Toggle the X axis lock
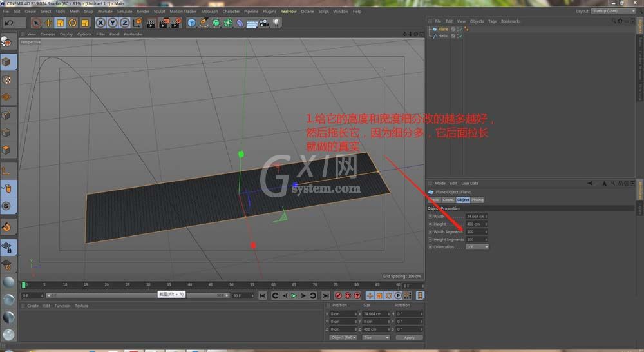 pyautogui.click(x=100, y=23)
